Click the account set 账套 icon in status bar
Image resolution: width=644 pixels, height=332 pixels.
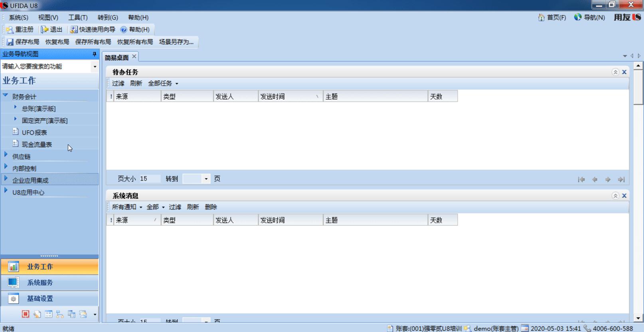(x=390, y=328)
